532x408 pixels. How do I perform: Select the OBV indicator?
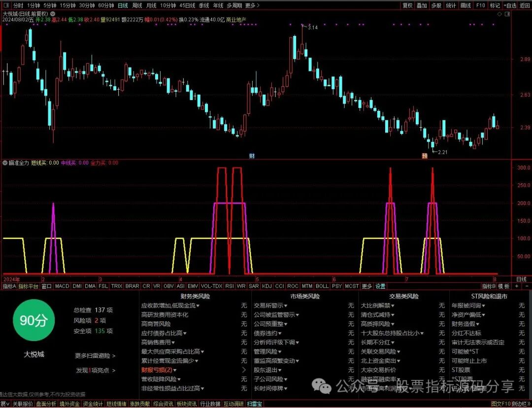pos(168,286)
